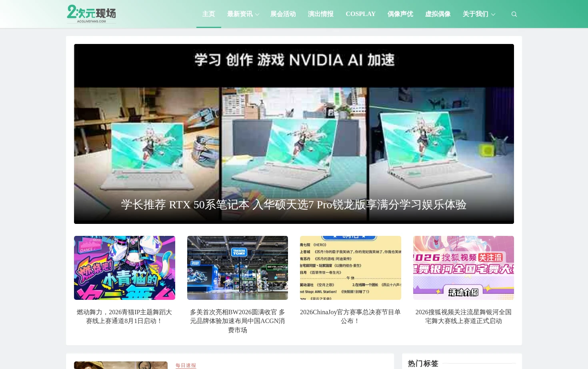Open the 虚拟偶像 nav item
This screenshot has width=588, height=369.
(x=438, y=14)
